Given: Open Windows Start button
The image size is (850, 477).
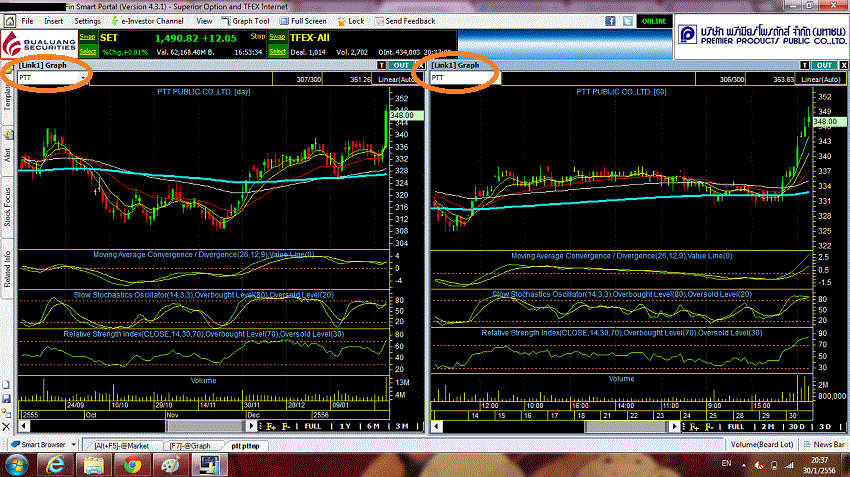Looking at the screenshot, I should [x=16, y=465].
